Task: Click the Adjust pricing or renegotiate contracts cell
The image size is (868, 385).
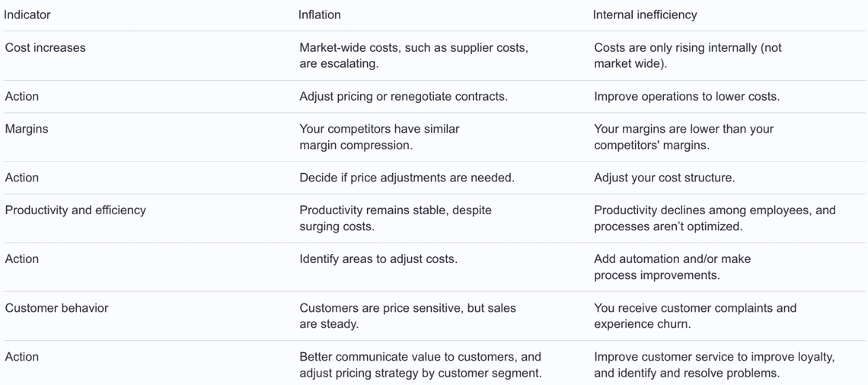Action: [x=404, y=96]
